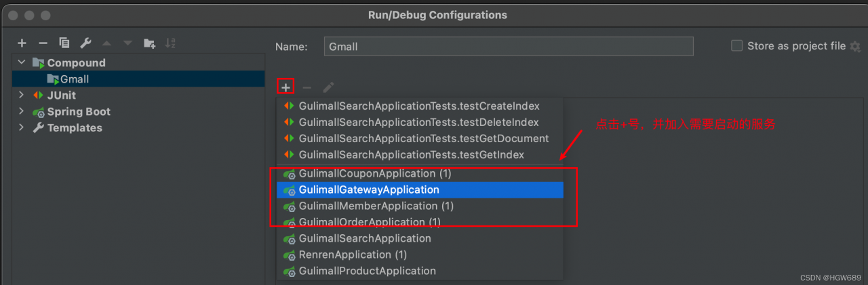Create a new configuration folder

point(149,43)
